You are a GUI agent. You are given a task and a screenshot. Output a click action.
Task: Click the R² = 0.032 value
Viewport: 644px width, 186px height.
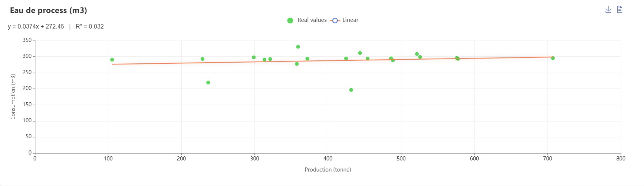tap(90, 27)
